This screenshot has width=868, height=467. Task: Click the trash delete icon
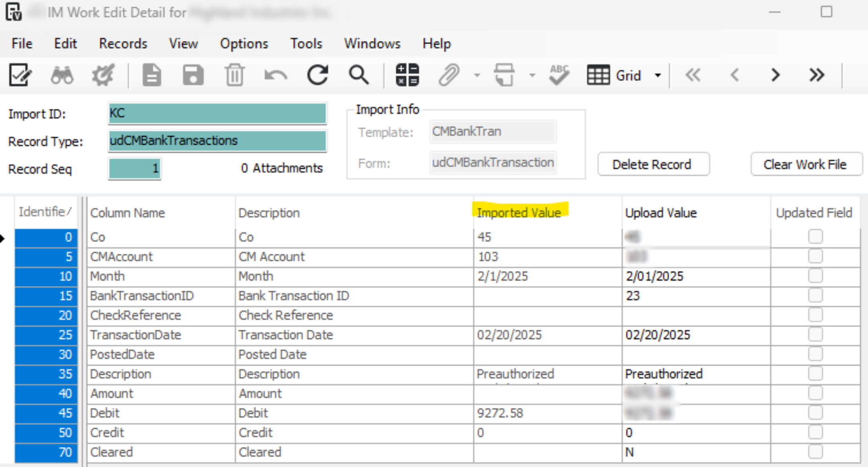click(235, 75)
